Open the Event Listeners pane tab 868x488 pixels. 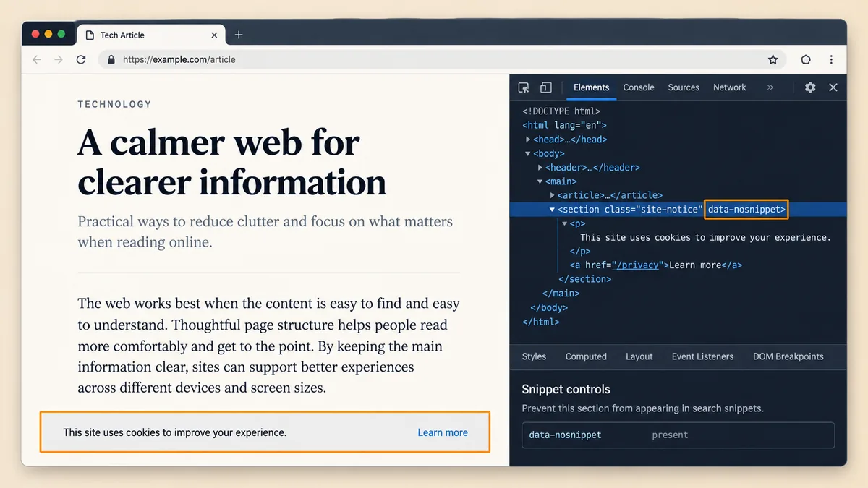[702, 356]
